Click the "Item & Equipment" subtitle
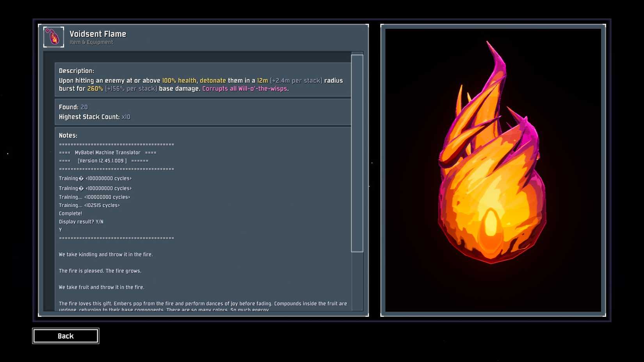This screenshot has width=644, height=362. click(91, 42)
